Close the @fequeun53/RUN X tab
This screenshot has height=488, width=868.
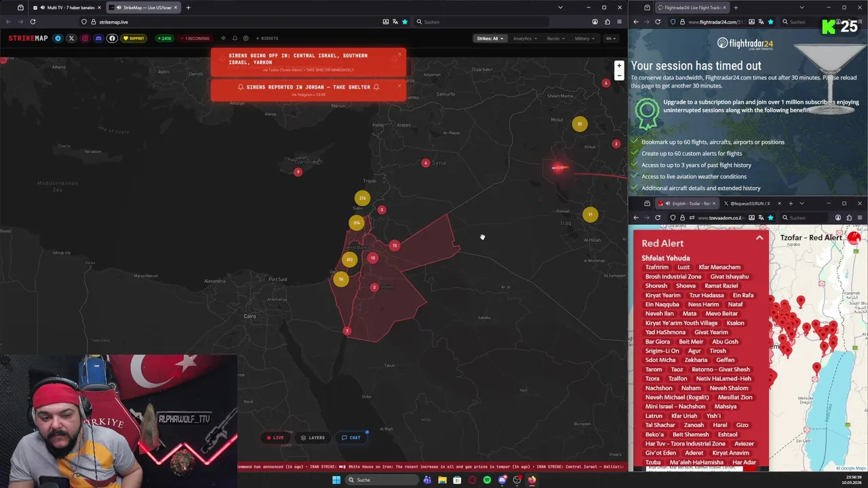778,203
